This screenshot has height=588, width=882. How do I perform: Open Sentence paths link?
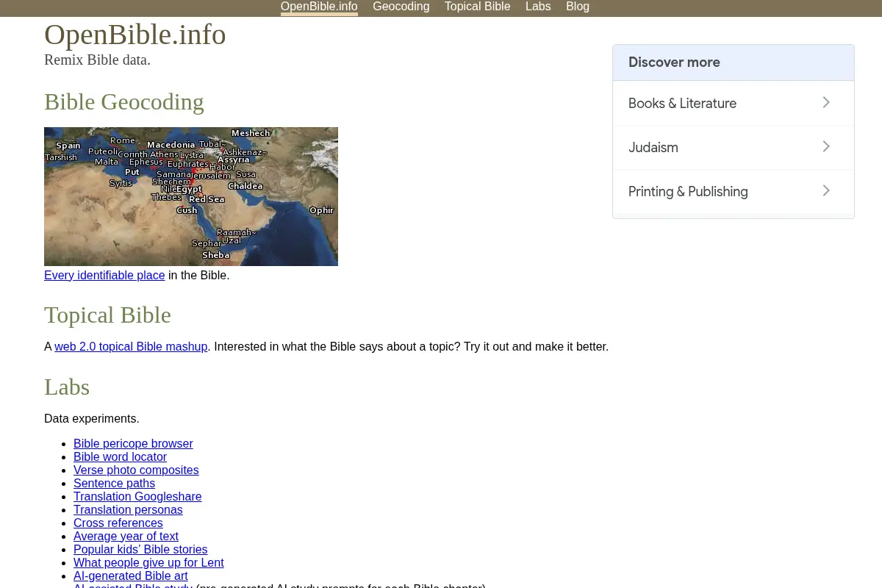pos(114,483)
